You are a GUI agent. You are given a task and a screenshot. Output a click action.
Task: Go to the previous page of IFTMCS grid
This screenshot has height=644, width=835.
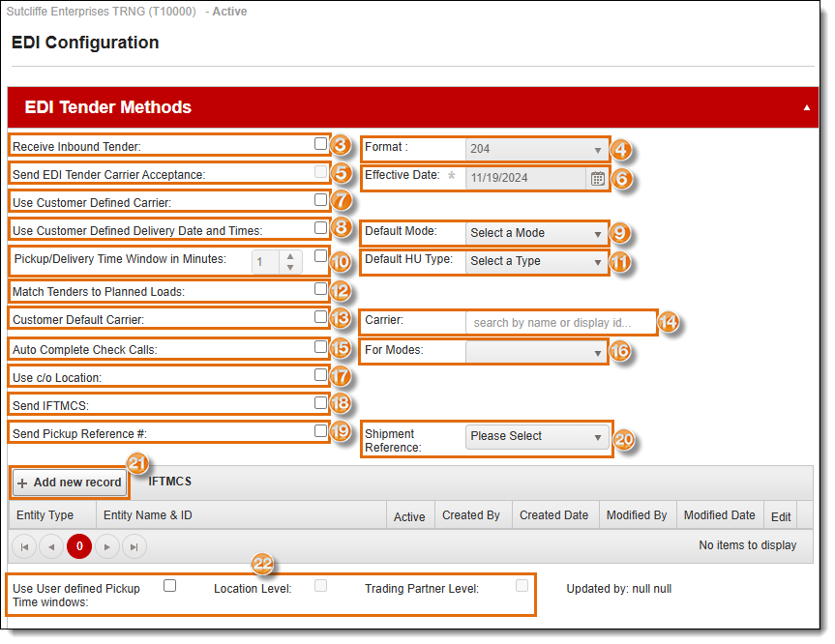point(51,546)
